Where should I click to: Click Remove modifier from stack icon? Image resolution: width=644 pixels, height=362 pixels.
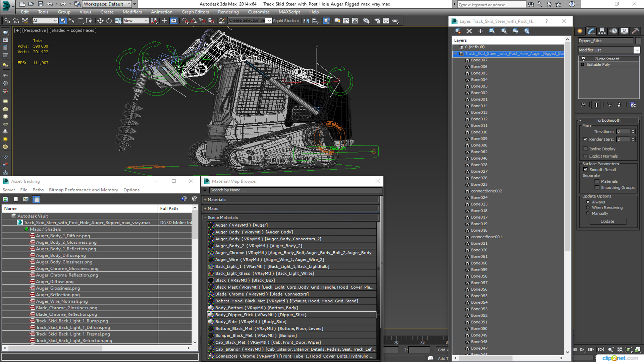(x=619, y=105)
